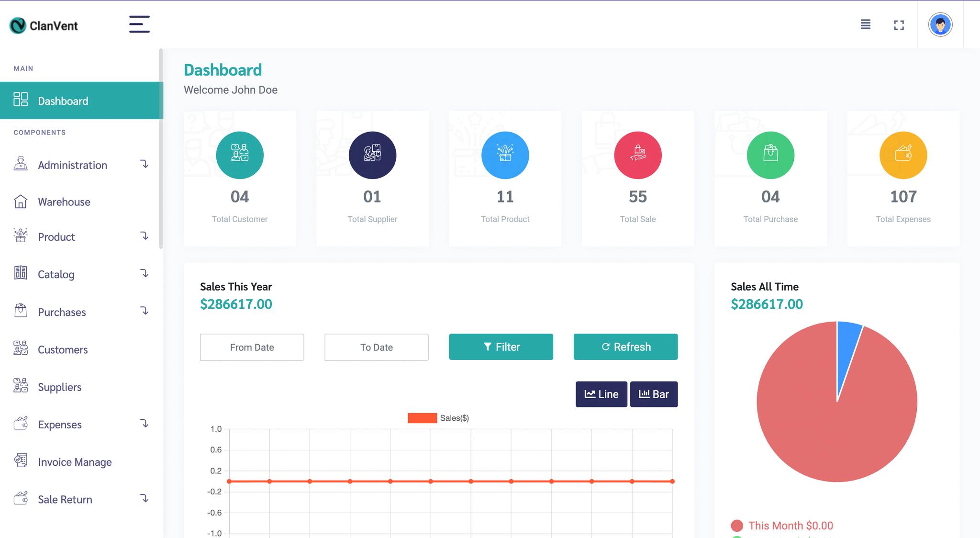Image resolution: width=980 pixels, height=538 pixels.
Task: Click the Catalog book icon
Action: pyautogui.click(x=21, y=273)
